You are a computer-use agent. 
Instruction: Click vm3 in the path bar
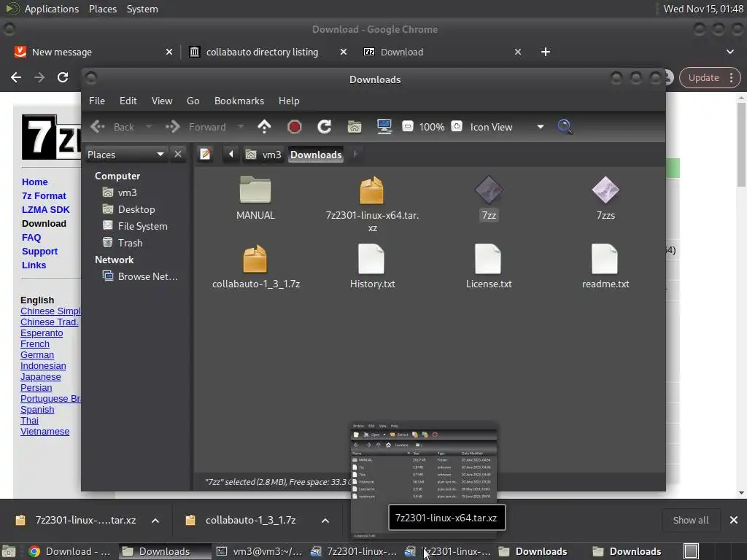click(263, 155)
